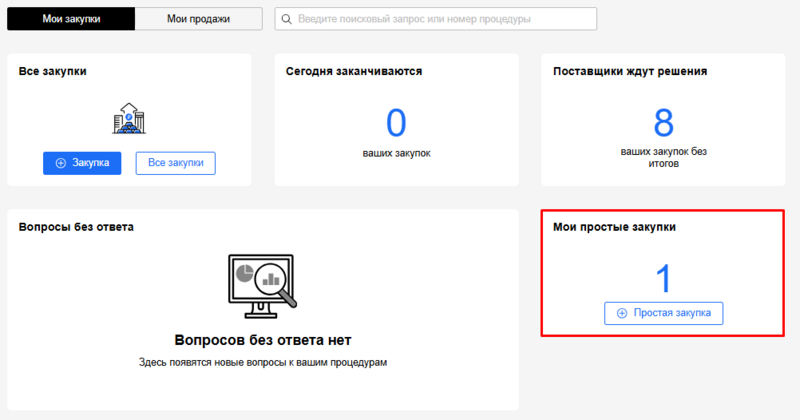
Task: Click the monitor analytics illustration in the Вопросы без ответа card
Action: click(x=262, y=286)
